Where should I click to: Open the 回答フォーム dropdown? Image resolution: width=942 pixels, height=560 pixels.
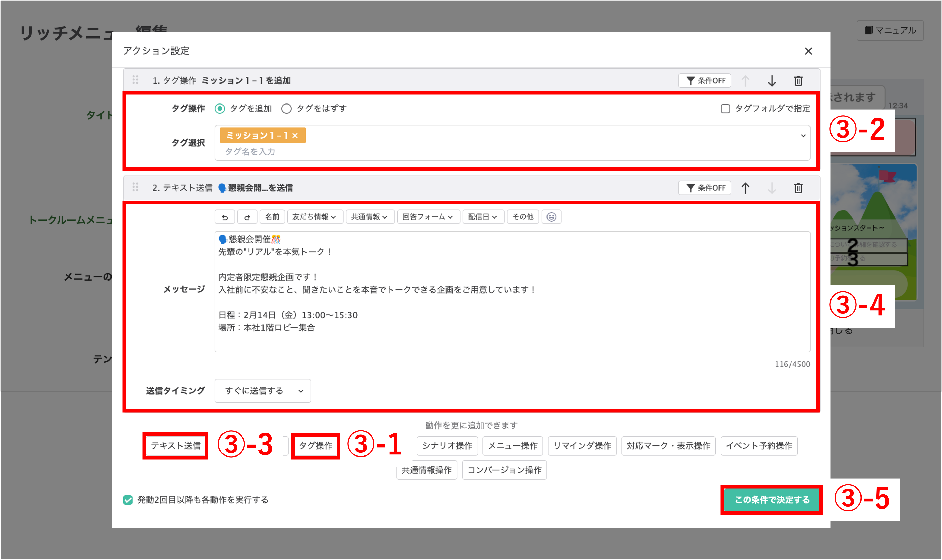coord(428,217)
